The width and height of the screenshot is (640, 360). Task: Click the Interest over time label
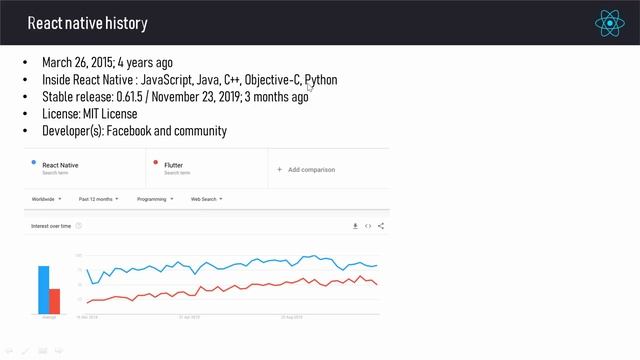pos(51,226)
